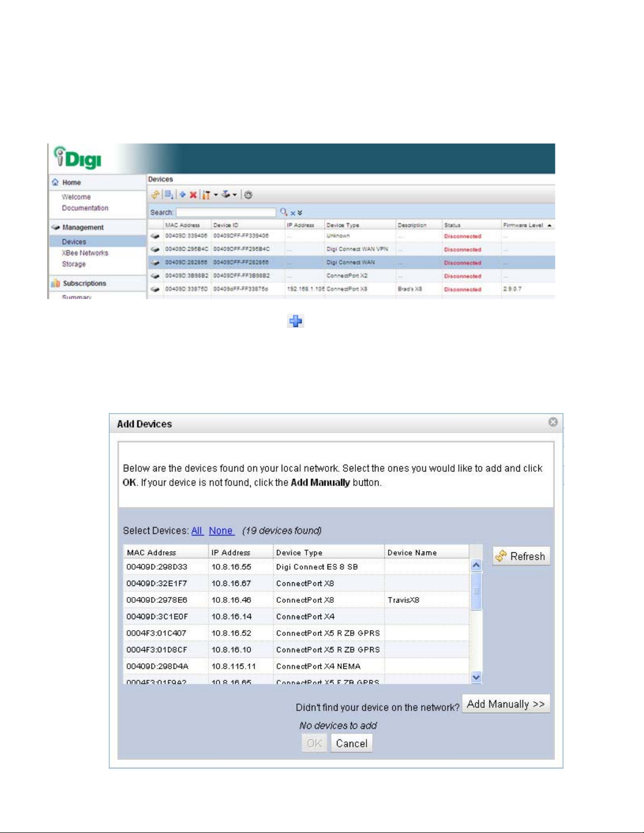Close the Add Devices dialog
This screenshot has width=644, height=833.
(x=553, y=422)
